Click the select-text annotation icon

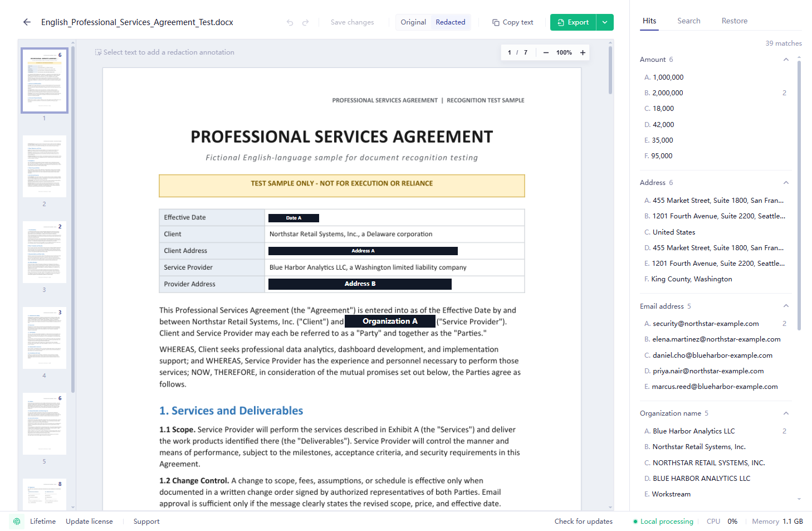click(98, 52)
